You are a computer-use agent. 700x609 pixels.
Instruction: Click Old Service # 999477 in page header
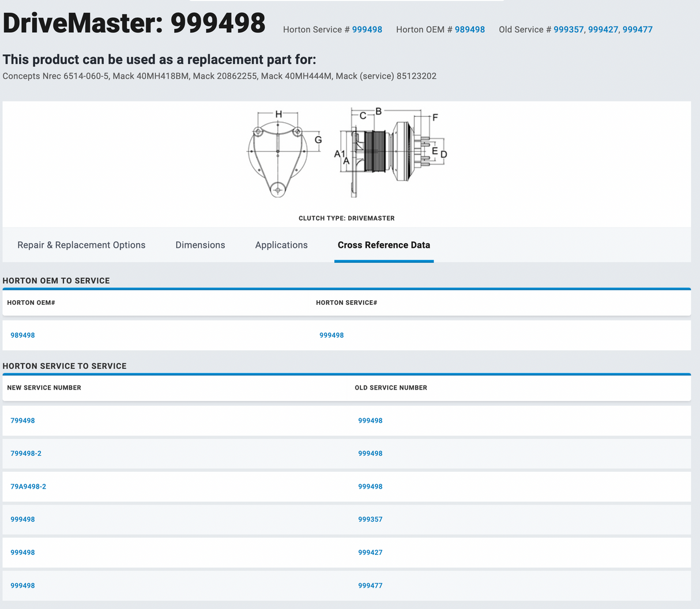637,29
